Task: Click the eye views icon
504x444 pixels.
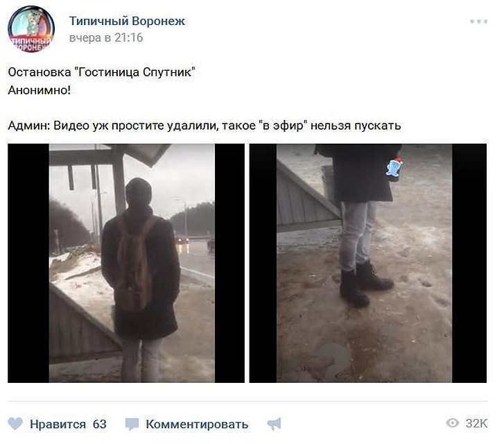Action: (453, 422)
